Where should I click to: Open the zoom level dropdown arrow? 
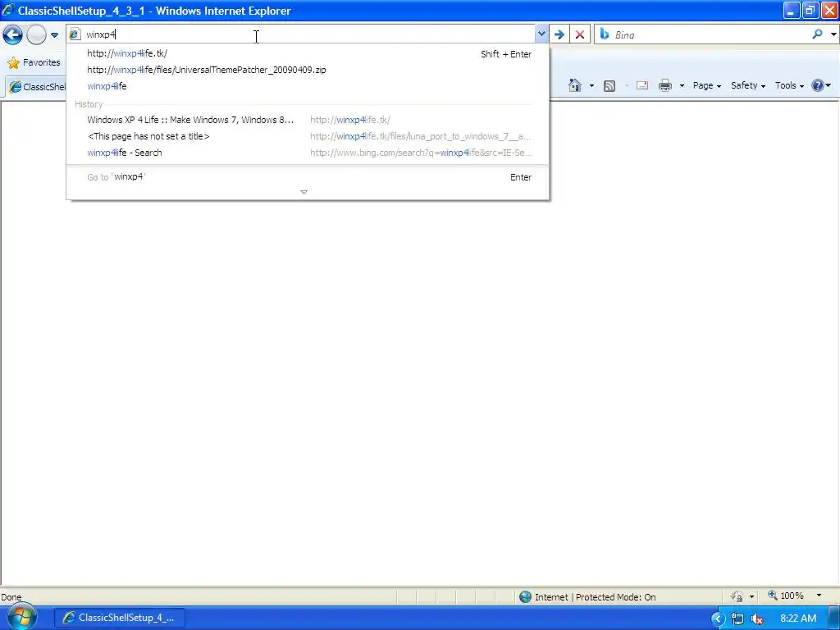tap(819, 596)
